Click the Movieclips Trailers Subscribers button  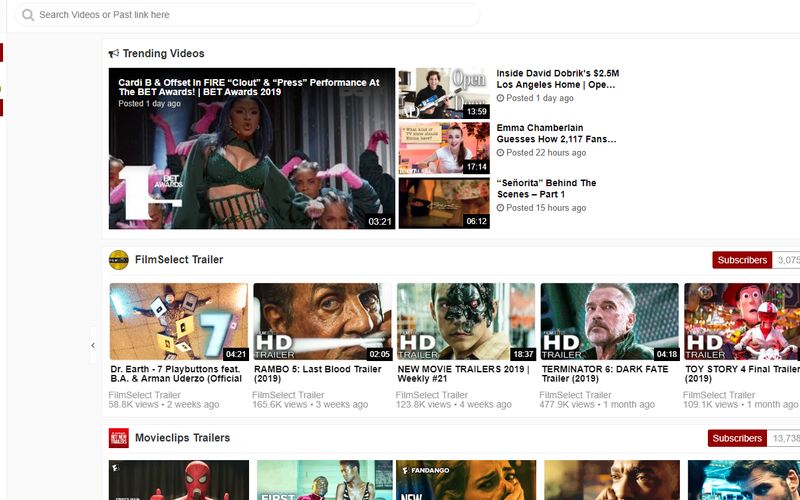click(x=737, y=438)
